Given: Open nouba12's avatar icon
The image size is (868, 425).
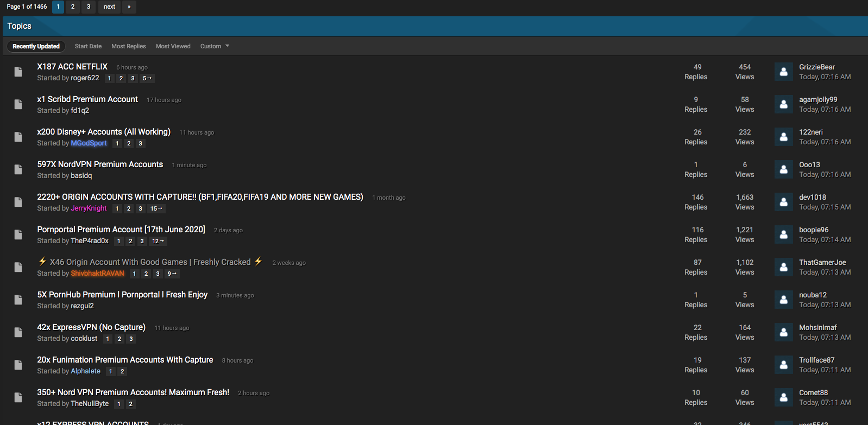Looking at the screenshot, I should (783, 300).
